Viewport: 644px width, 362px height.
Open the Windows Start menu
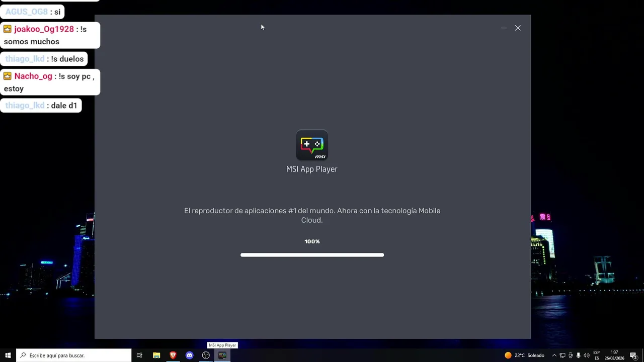(x=8, y=355)
